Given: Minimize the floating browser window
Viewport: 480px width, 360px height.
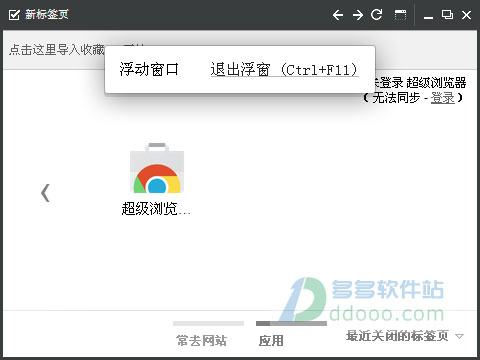Looking at the screenshot, I should point(428,17).
